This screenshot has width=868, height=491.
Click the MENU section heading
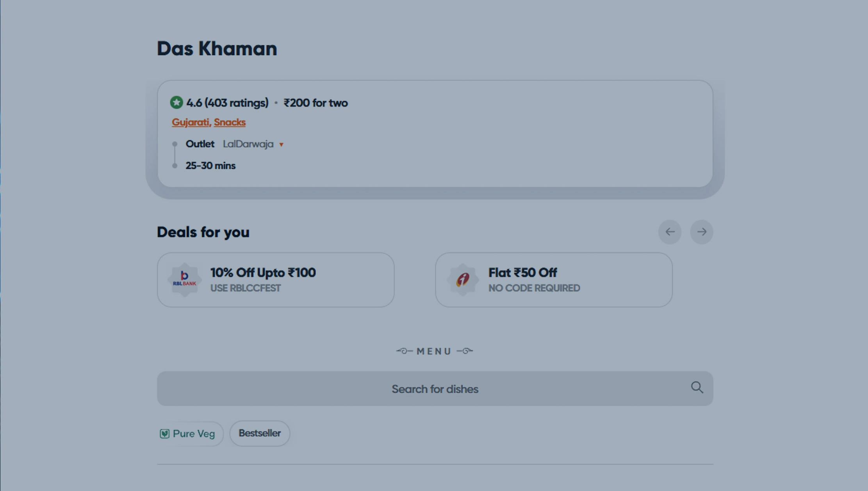pyautogui.click(x=434, y=351)
